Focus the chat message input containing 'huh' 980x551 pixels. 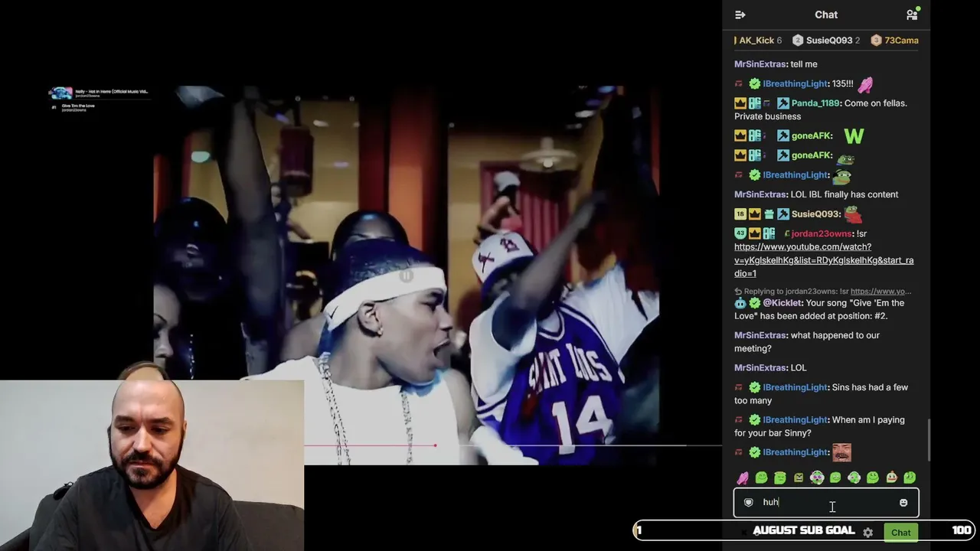point(826,503)
